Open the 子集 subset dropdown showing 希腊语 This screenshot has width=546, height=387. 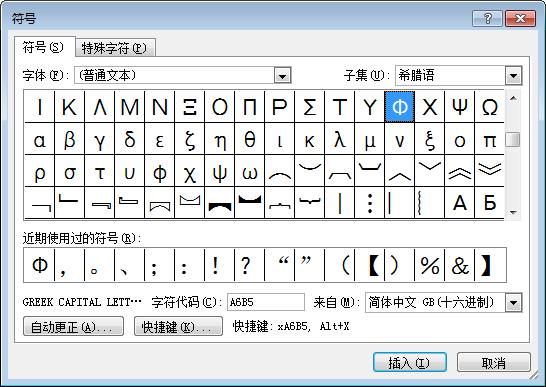pyautogui.click(x=514, y=76)
